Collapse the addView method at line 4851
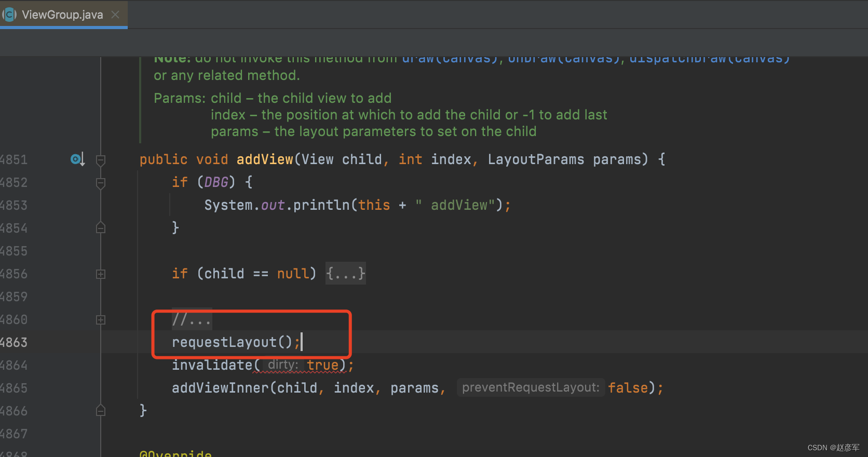This screenshot has width=868, height=457. 101,160
